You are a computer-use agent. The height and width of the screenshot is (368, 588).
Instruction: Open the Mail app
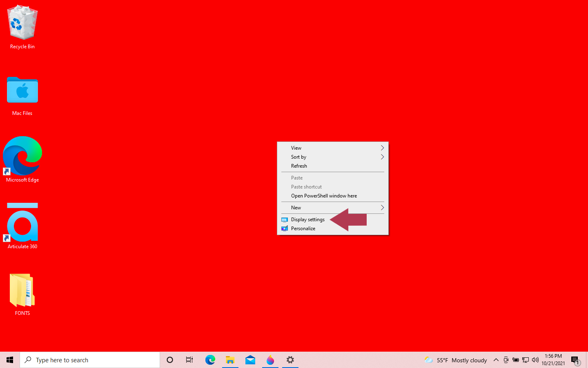coord(250,360)
